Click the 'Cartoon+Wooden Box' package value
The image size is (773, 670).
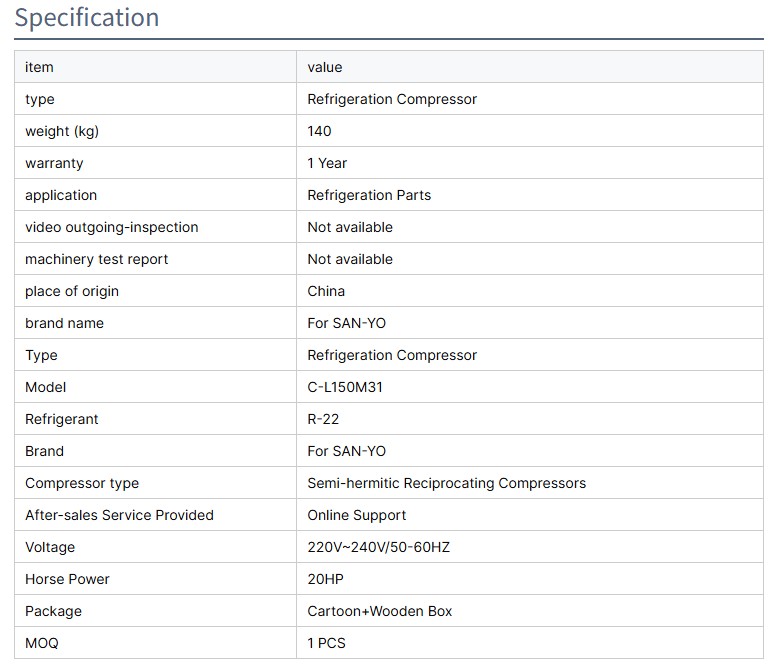(x=379, y=611)
